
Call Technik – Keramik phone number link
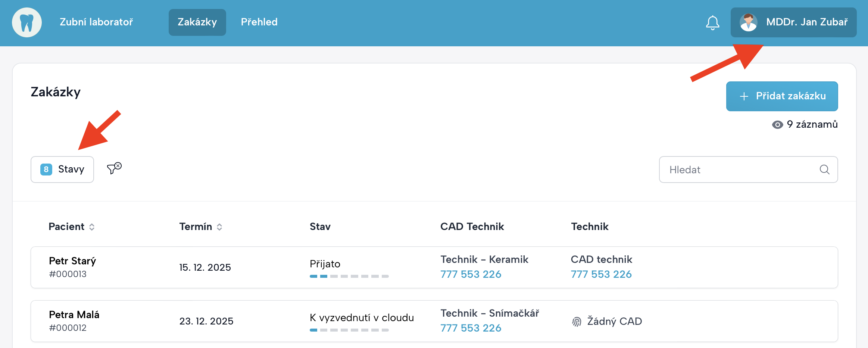[x=471, y=274]
